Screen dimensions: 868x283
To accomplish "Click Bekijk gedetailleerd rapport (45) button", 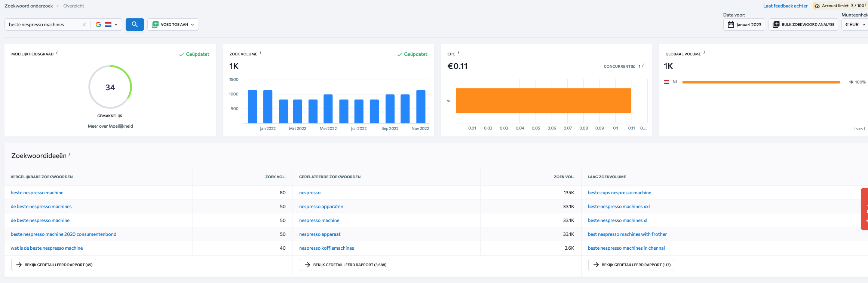I will [x=54, y=265].
